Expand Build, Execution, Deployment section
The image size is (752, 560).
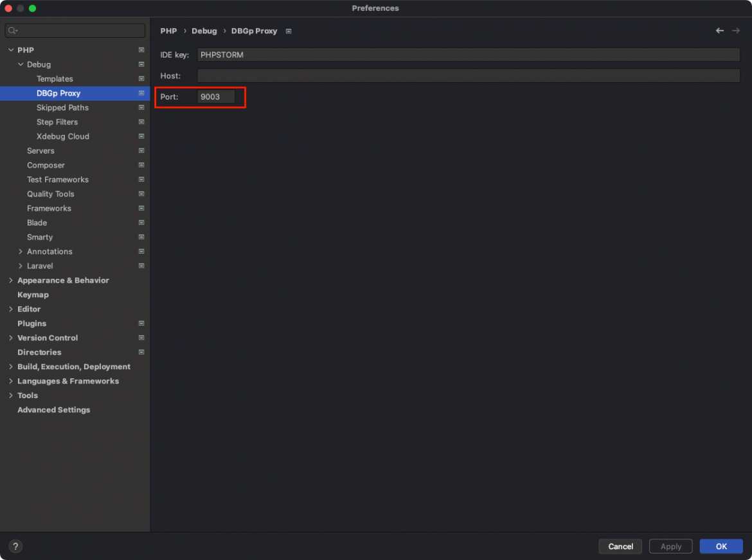11,367
